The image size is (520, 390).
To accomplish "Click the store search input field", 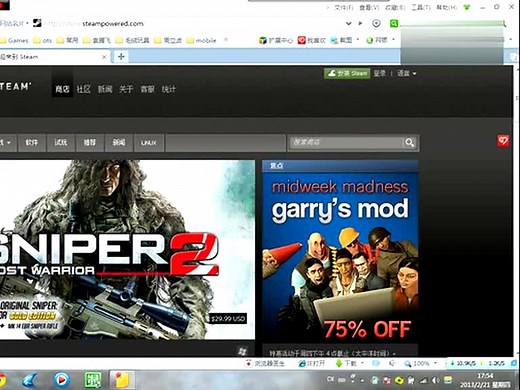I will pos(346,143).
